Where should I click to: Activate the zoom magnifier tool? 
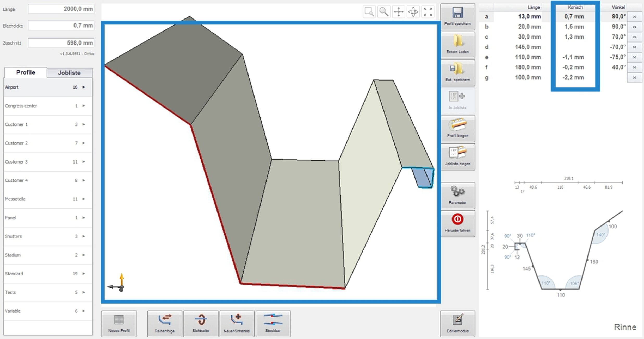384,12
